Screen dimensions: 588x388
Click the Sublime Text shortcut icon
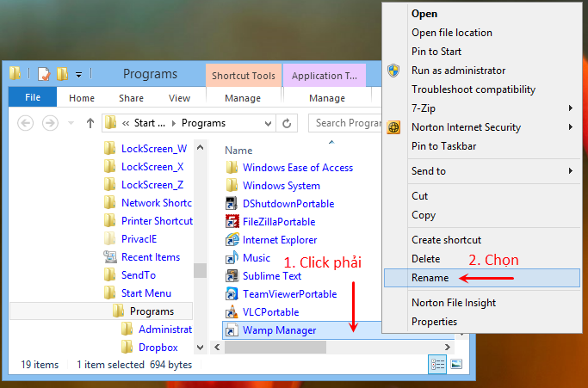click(232, 276)
